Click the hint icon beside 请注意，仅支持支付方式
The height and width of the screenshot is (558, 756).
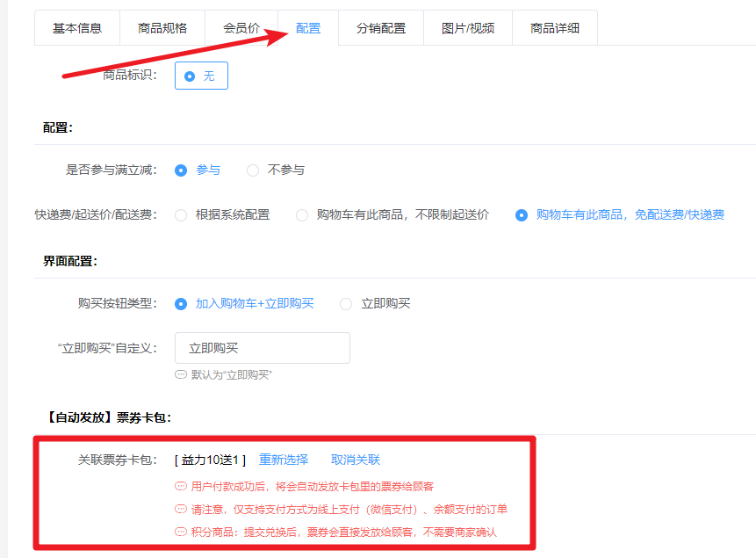tap(181, 509)
